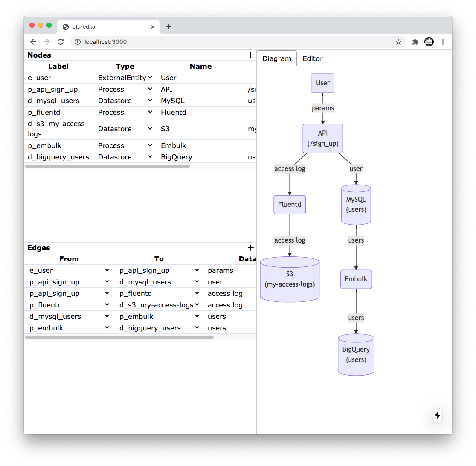476x466 pixels.
Task: Reload the page
Action: (61, 42)
